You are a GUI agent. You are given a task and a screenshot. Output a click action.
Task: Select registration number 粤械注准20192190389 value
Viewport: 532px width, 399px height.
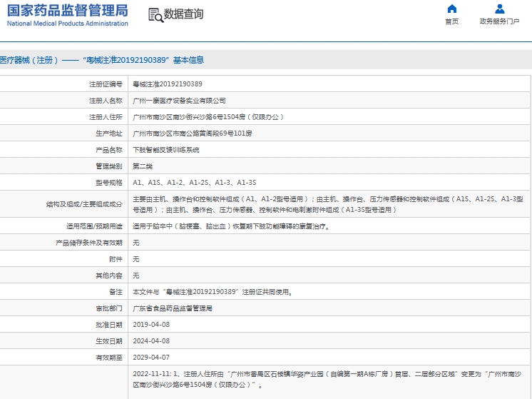167,84
